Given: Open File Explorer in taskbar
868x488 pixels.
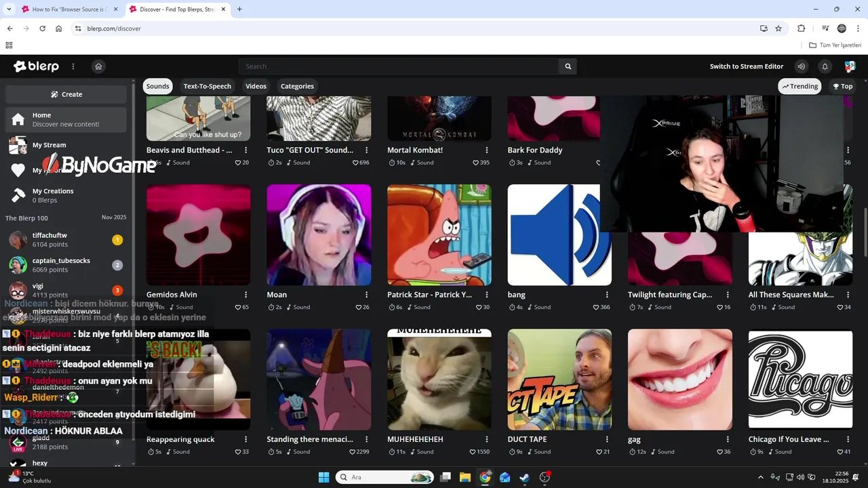Looking at the screenshot, I should [x=465, y=477].
